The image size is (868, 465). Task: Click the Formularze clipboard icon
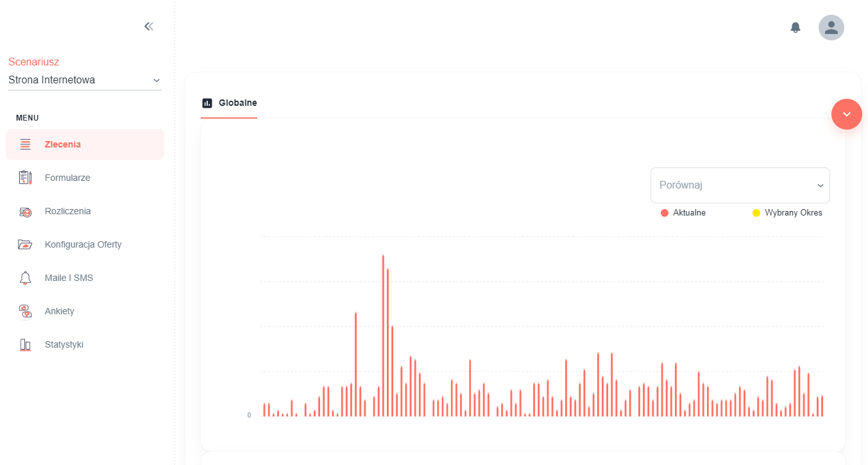tap(25, 178)
